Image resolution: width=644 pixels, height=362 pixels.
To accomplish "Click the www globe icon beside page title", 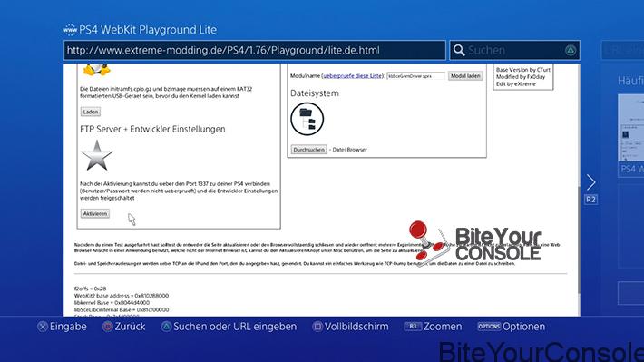I will [70, 30].
